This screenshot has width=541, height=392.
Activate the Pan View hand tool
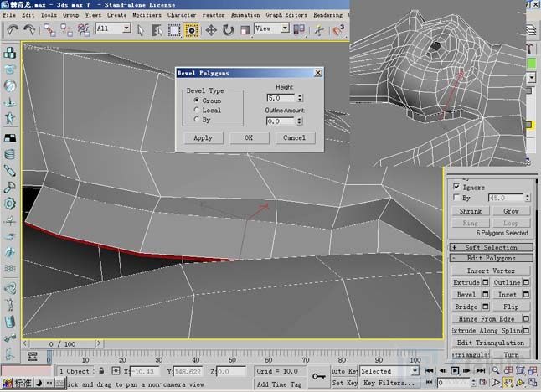[x=508, y=382]
